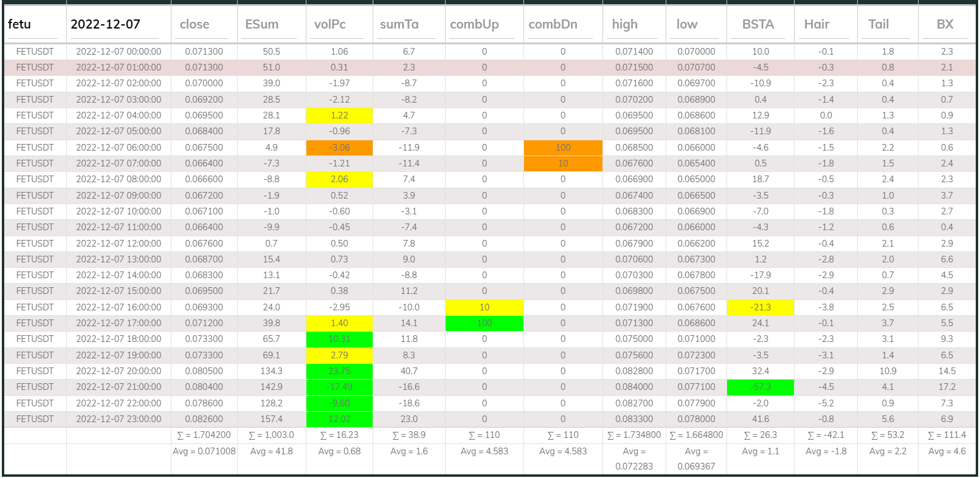Click BX value 17.2
The image size is (980, 478).
point(947,387)
